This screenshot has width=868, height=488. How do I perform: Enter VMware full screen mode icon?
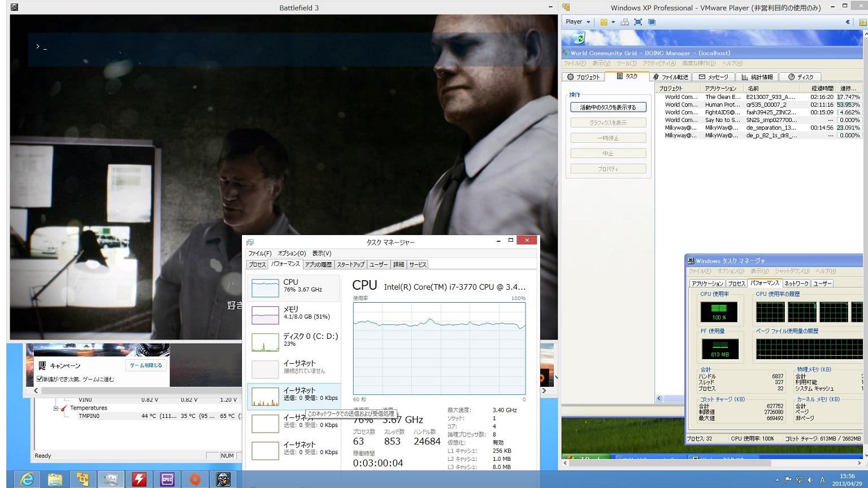point(638,22)
